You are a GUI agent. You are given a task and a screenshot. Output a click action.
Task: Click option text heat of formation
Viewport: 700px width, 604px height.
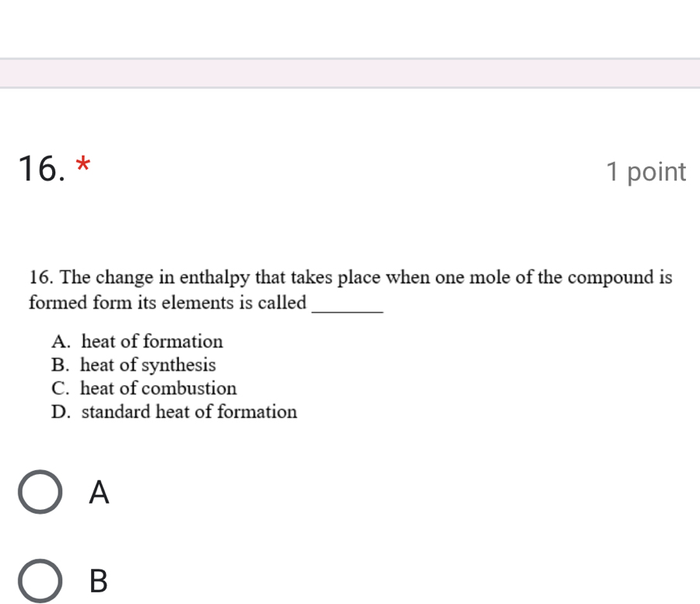point(152,341)
